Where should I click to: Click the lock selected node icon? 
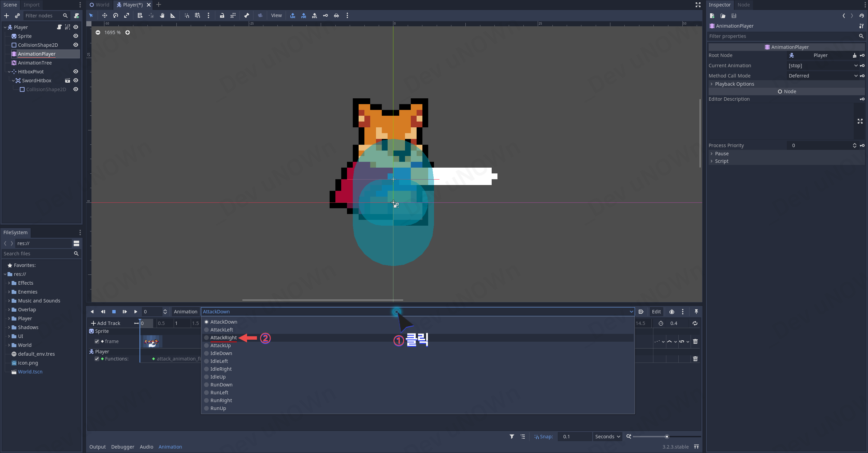(222, 15)
